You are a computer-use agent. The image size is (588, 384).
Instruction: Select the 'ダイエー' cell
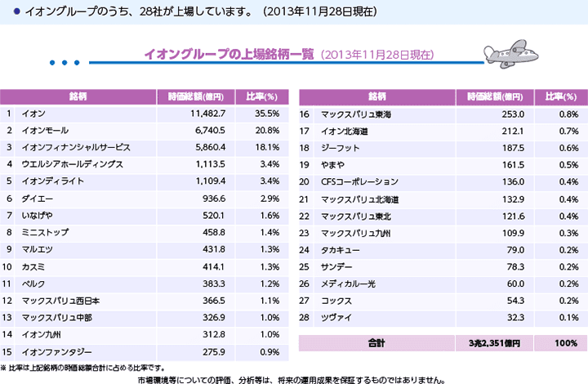[x=37, y=199]
